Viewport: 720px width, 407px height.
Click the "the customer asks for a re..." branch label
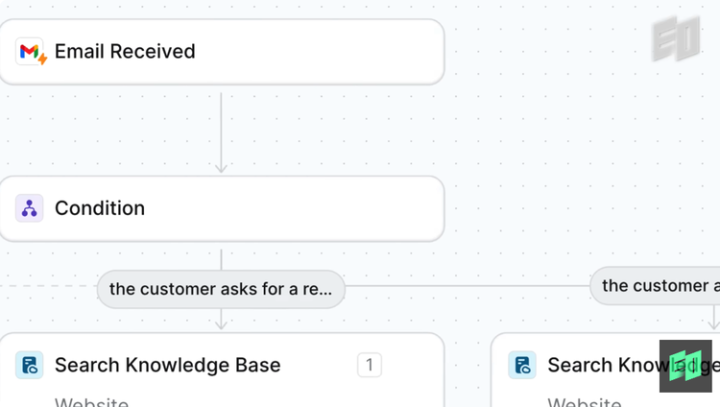221,289
